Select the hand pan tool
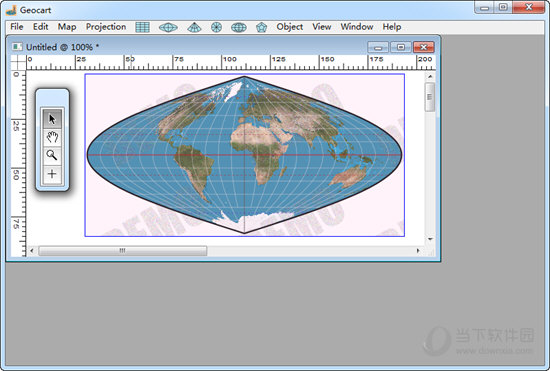The width and height of the screenshot is (550, 371). point(52,137)
